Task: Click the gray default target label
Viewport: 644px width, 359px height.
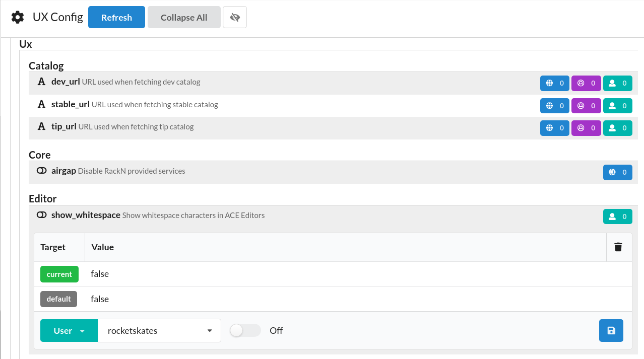Action: click(x=59, y=299)
